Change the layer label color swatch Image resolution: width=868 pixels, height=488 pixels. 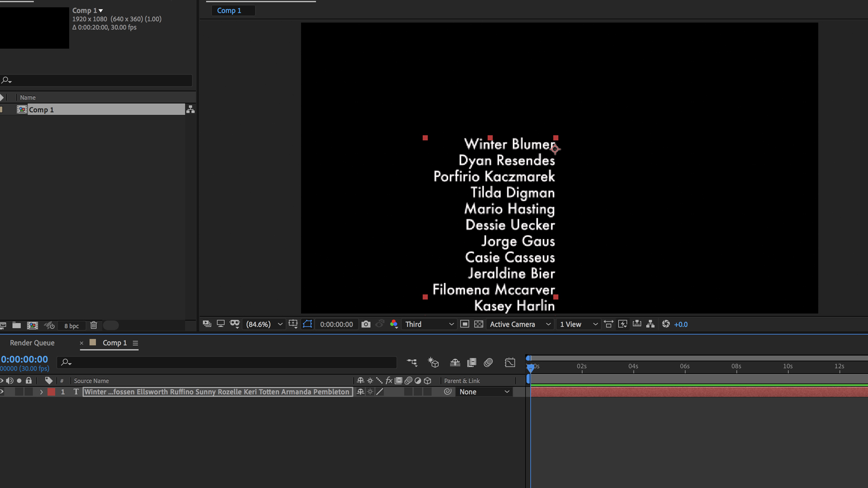coord(51,392)
